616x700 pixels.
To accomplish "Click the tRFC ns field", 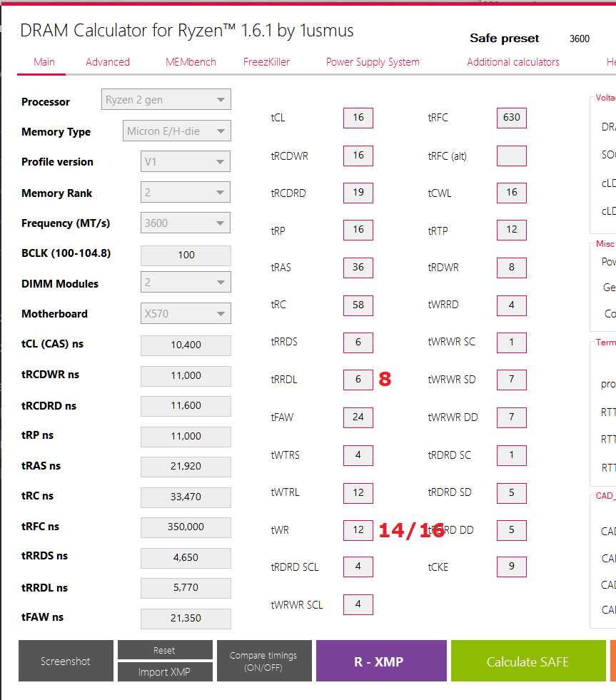I will tap(186, 527).
